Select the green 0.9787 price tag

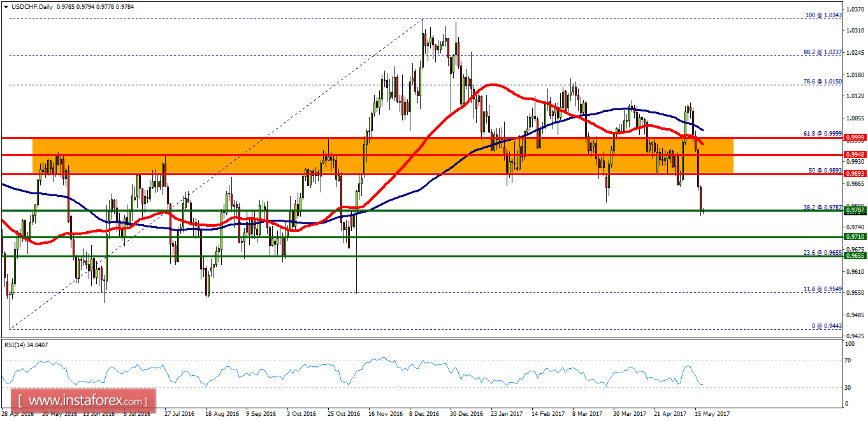854,210
